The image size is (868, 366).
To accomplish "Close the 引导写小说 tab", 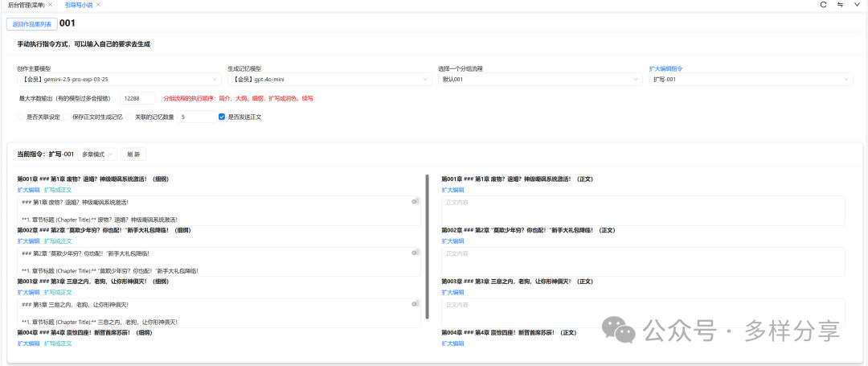I will 99,5.
